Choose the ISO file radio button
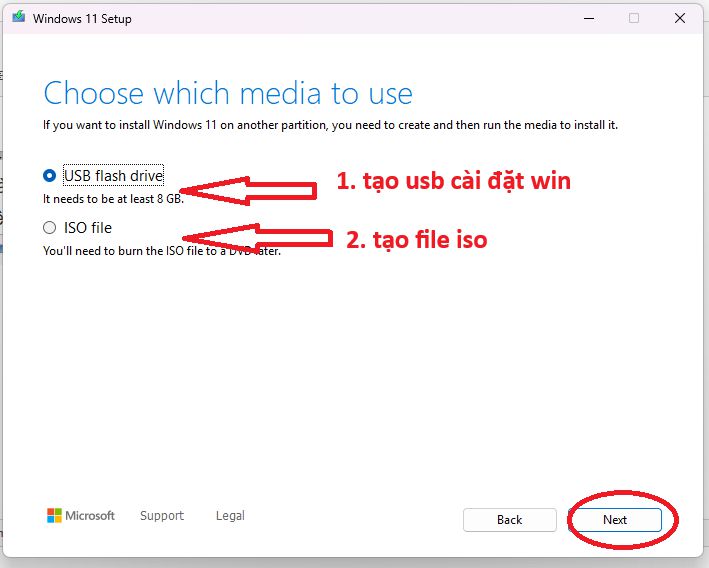The height and width of the screenshot is (568, 709). pos(50,228)
